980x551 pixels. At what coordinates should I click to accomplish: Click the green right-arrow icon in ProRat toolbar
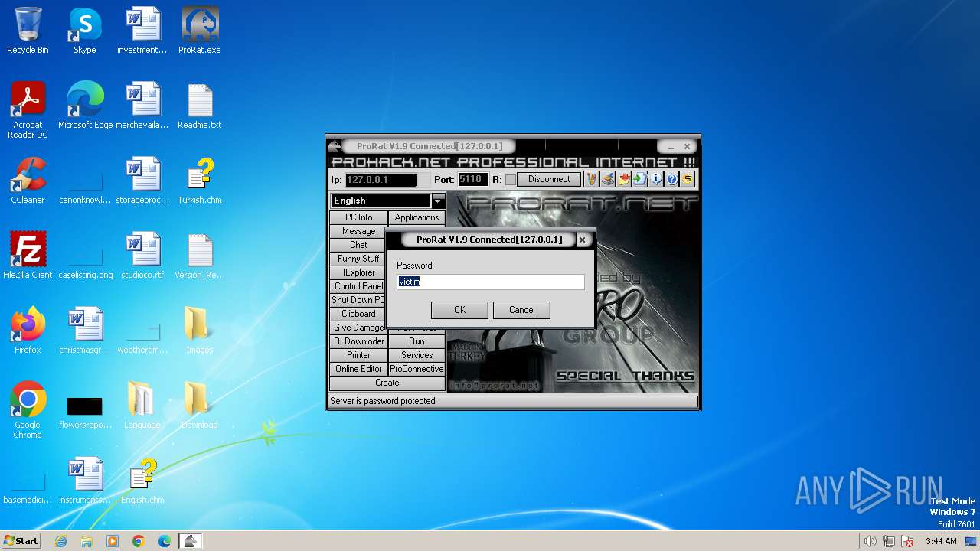[639, 179]
